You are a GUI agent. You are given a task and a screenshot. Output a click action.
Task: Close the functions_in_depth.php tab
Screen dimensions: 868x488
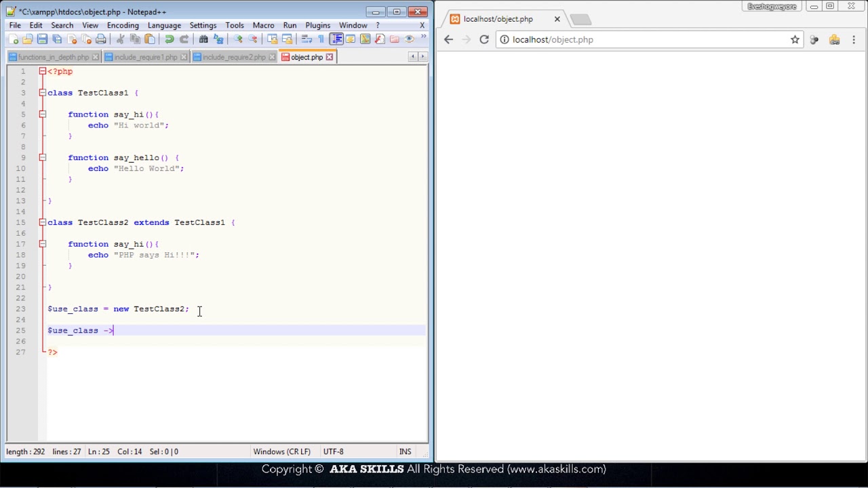(x=96, y=57)
